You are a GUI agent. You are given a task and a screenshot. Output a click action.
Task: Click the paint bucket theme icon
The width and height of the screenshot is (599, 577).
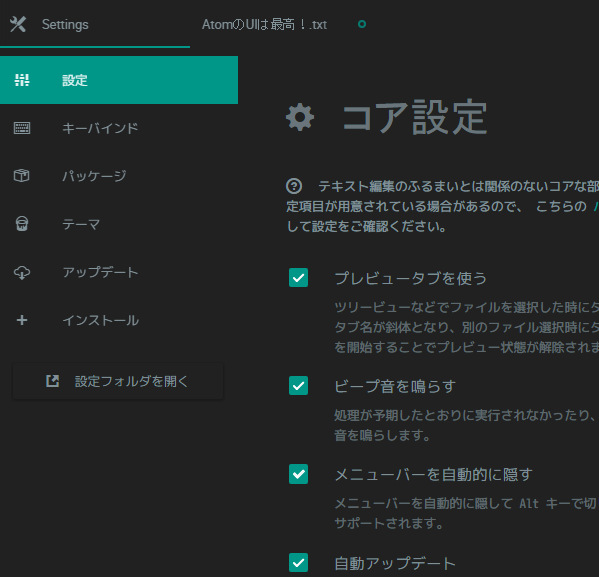click(22, 224)
